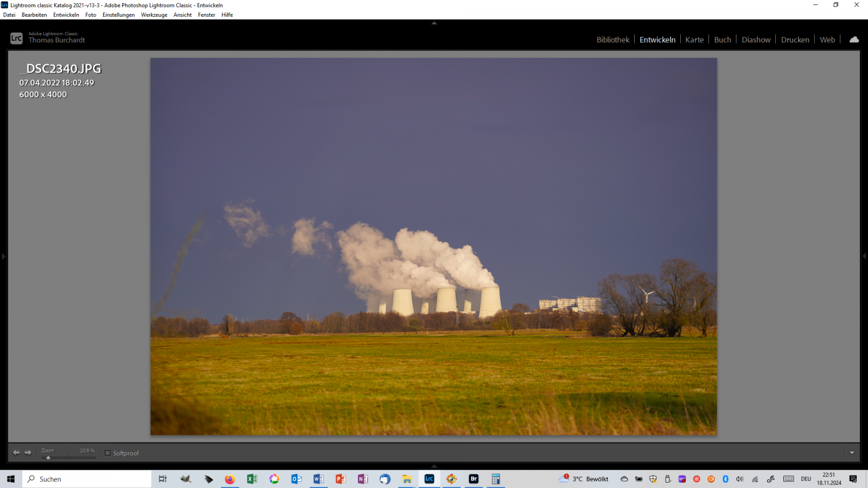Switch to the Bibliothek module
The height and width of the screenshot is (488, 868).
pos(612,40)
